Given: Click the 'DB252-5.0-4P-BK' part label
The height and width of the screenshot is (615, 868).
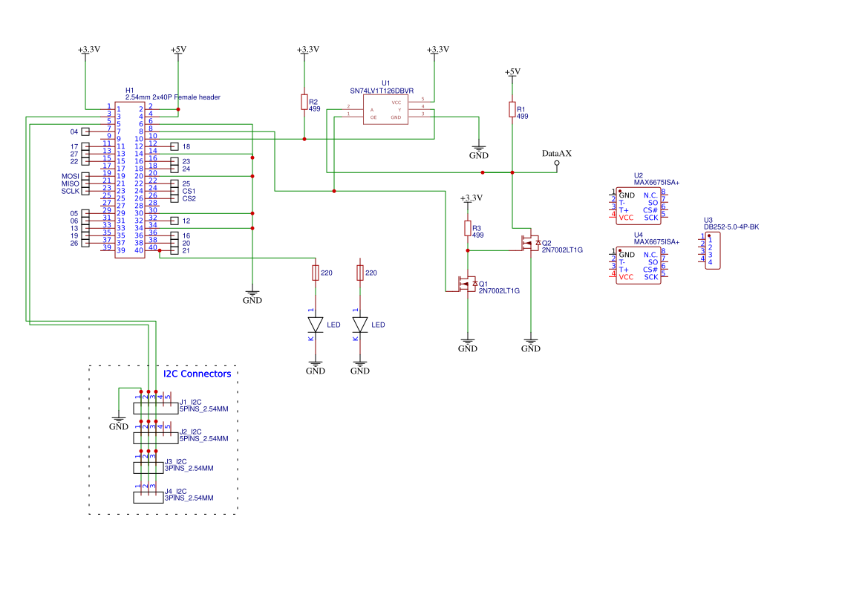Looking at the screenshot, I should click(x=731, y=227).
